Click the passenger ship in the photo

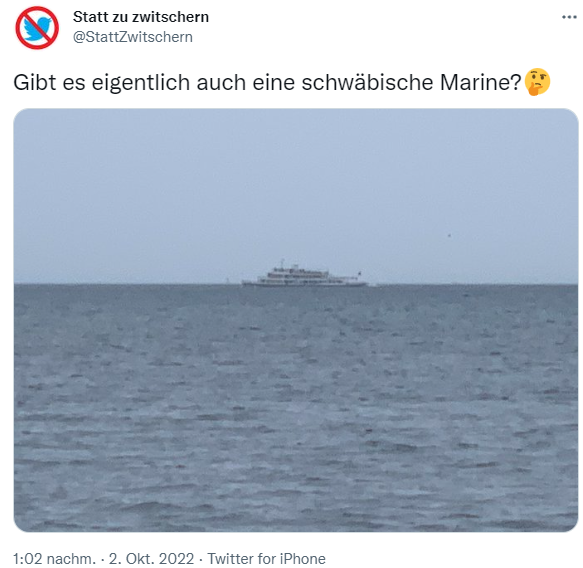tap(305, 274)
